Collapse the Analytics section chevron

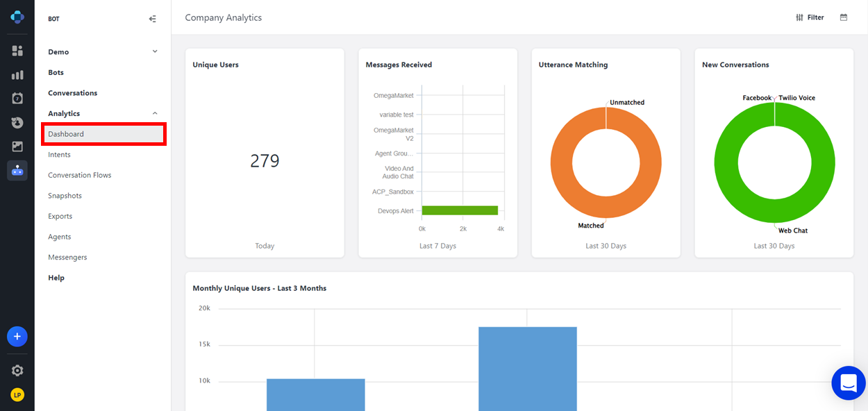pyautogui.click(x=154, y=112)
